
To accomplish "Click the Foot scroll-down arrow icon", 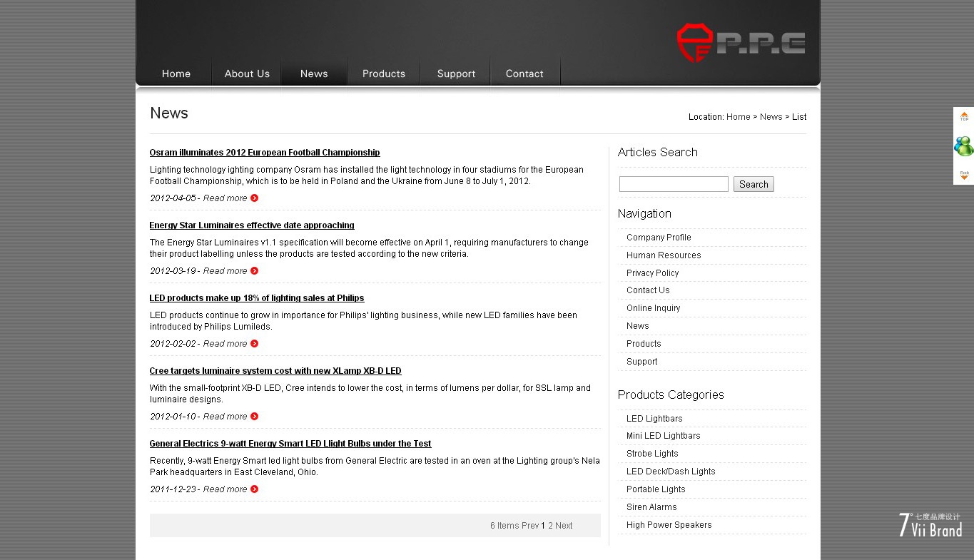I will click(964, 175).
